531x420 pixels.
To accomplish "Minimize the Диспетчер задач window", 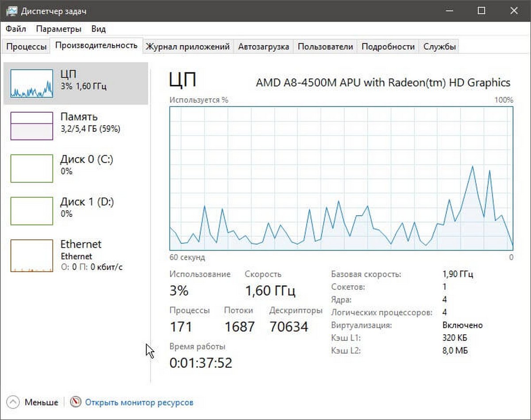I will (x=449, y=11).
